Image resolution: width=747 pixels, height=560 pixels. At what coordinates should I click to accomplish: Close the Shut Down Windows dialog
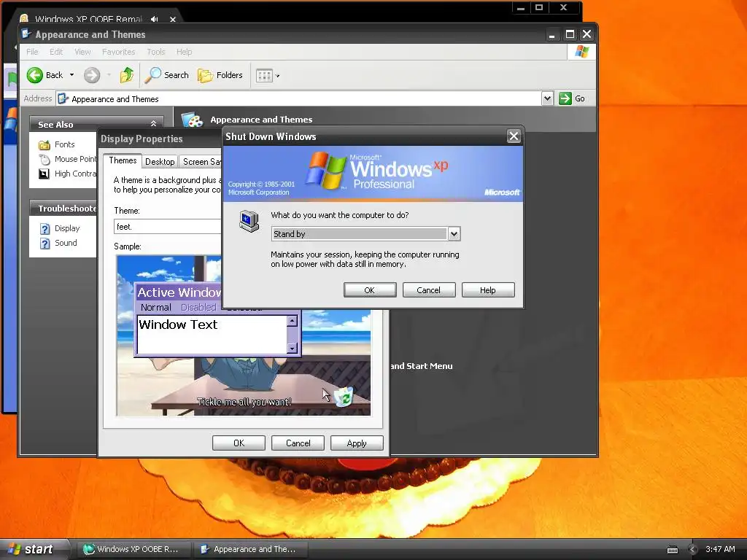(x=514, y=136)
